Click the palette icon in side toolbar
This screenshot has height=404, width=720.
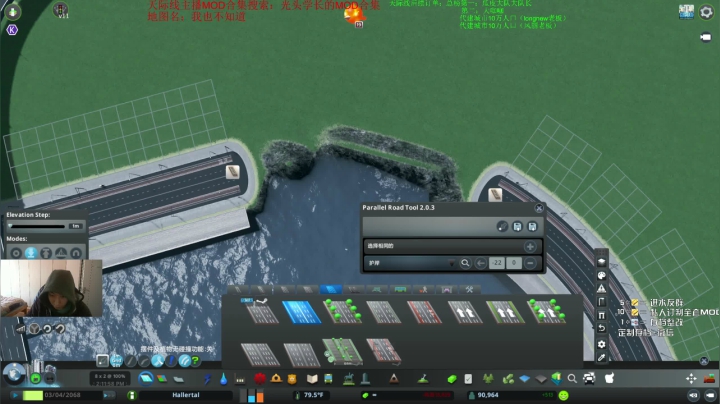pos(602,275)
